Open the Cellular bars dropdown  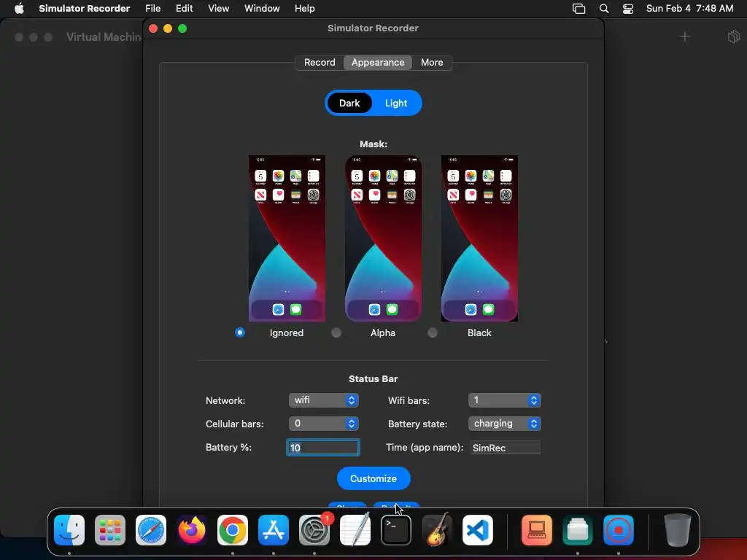coord(323,424)
